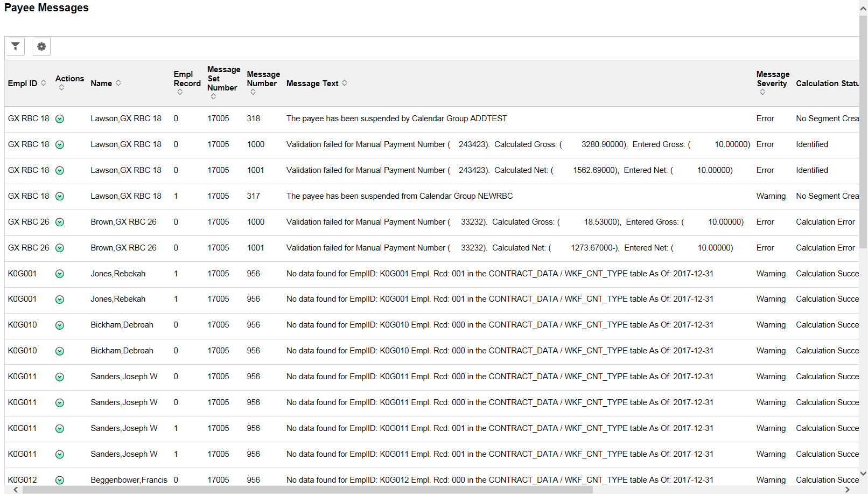Open Actions for the first Lawson,GX RBC 18 row
The height and width of the screenshot is (494, 868).
click(60, 119)
